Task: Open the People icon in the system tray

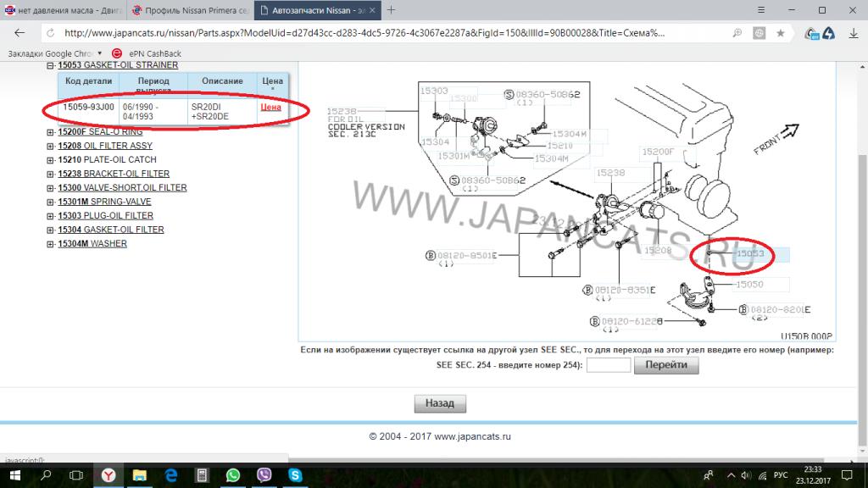Action: pyautogui.click(x=708, y=475)
